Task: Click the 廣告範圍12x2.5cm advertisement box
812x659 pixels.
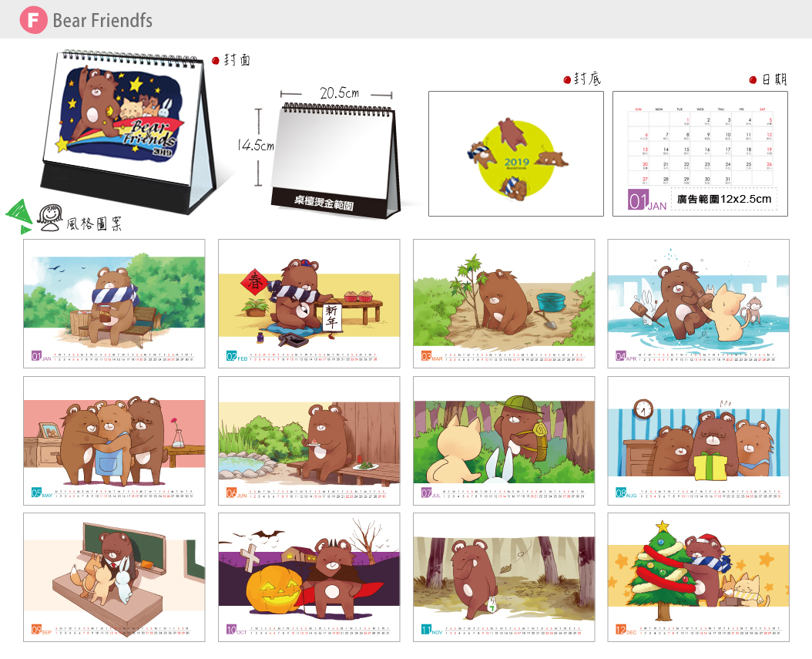Action: 724,200
